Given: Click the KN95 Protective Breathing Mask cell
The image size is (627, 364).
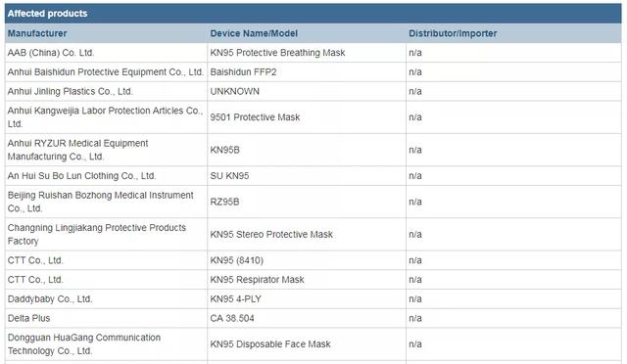Looking at the screenshot, I should [x=307, y=53].
